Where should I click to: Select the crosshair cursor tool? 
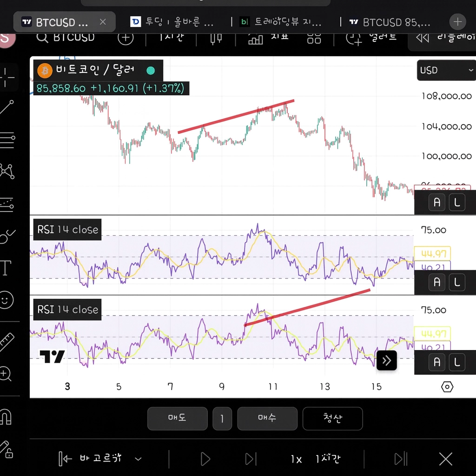pos(6,78)
